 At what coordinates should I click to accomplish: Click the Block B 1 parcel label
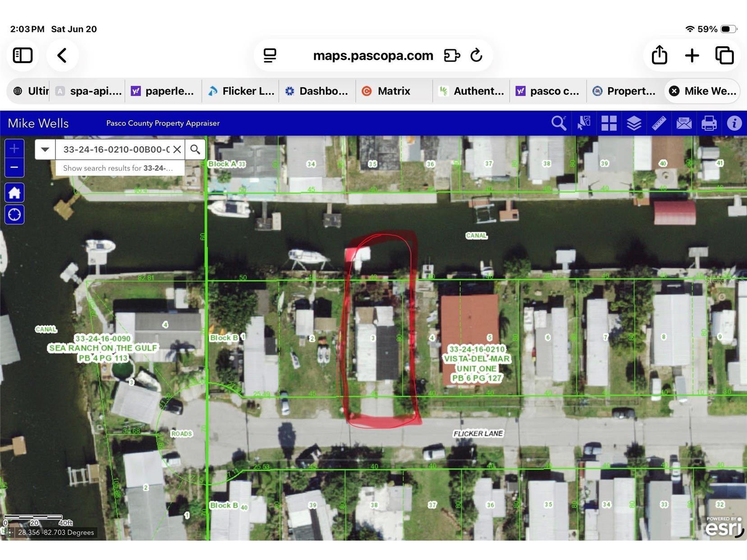click(x=228, y=337)
